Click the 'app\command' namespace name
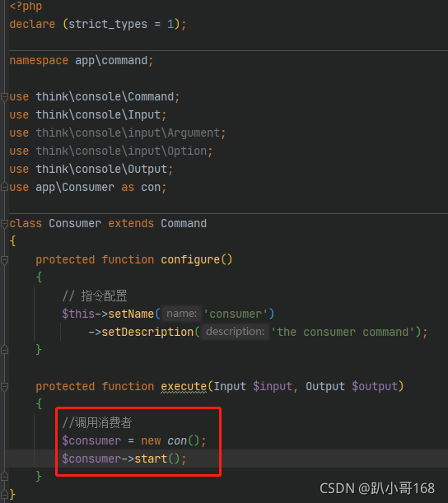The height and width of the screenshot is (503, 448). [x=111, y=61]
